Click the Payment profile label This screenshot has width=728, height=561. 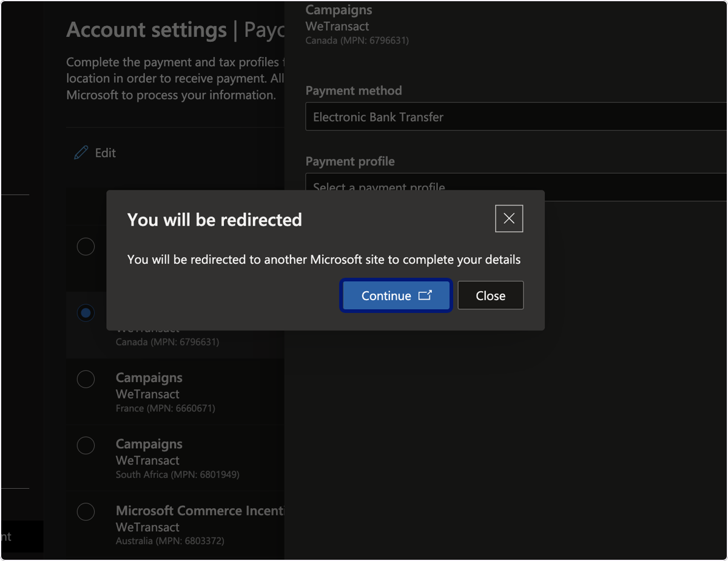click(350, 161)
